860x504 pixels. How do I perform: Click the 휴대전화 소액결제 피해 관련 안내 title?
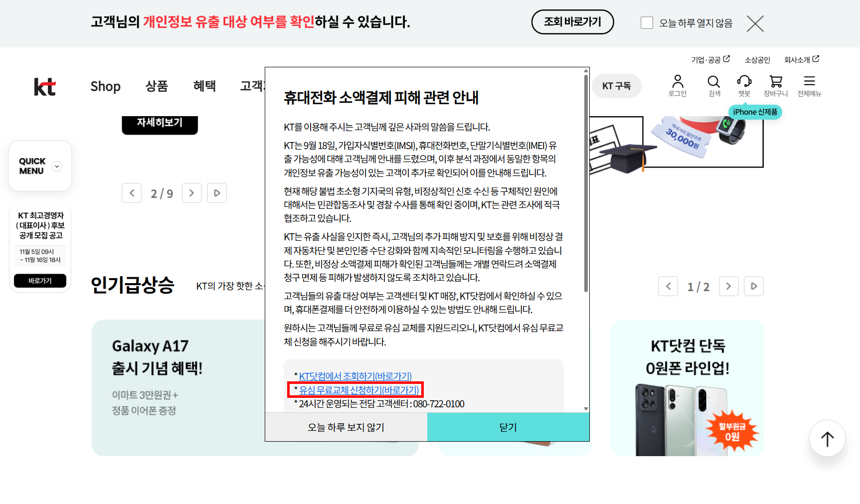click(x=381, y=98)
